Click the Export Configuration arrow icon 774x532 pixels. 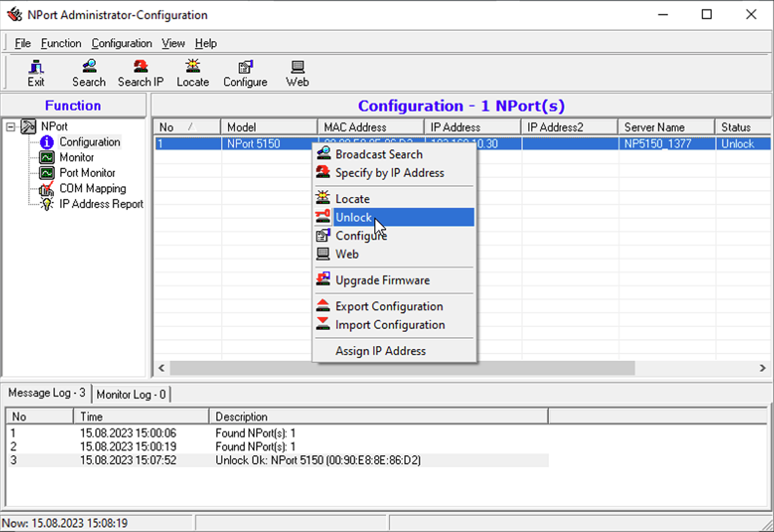[x=323, y=306]
